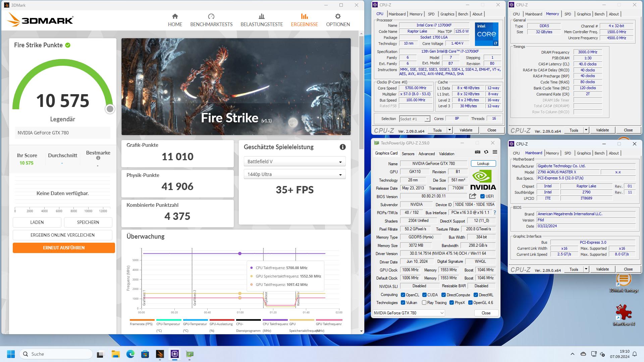This screenshot has width=644, height=362.
Task: Click the Fire Strike preview image
Action: pos(236,86)
